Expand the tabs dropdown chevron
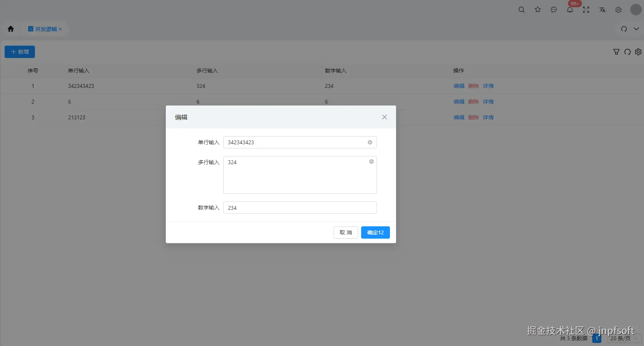The width and height of the screenshot is (644, 346). click(x=636, y=29)
